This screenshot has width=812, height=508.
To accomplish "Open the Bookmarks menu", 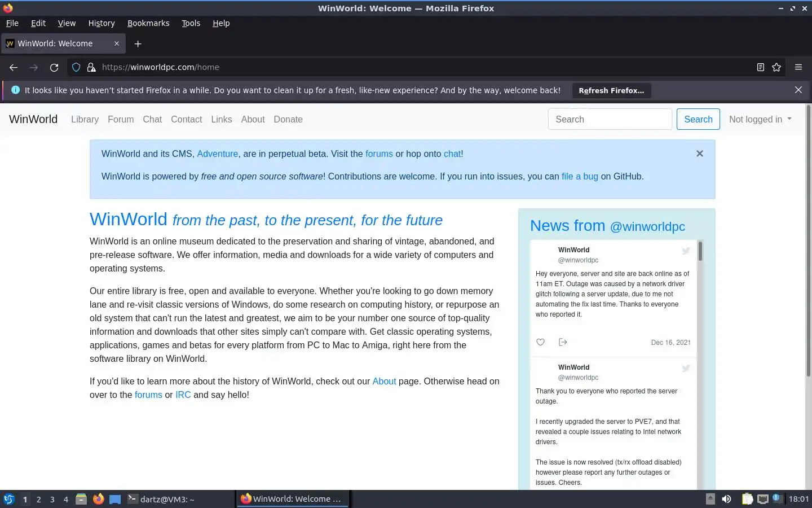I will click(148, 23).
